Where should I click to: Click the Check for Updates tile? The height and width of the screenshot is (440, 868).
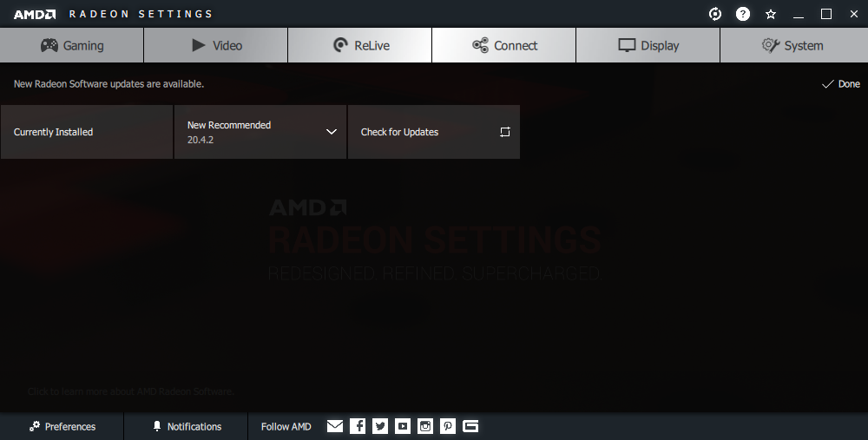[x=434, y=132]
